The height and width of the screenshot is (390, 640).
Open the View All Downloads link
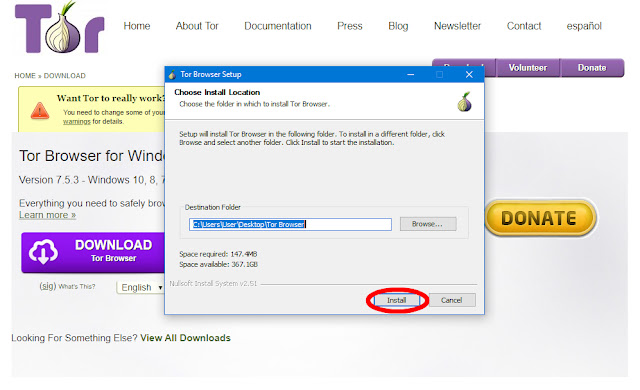pos(185,338)
